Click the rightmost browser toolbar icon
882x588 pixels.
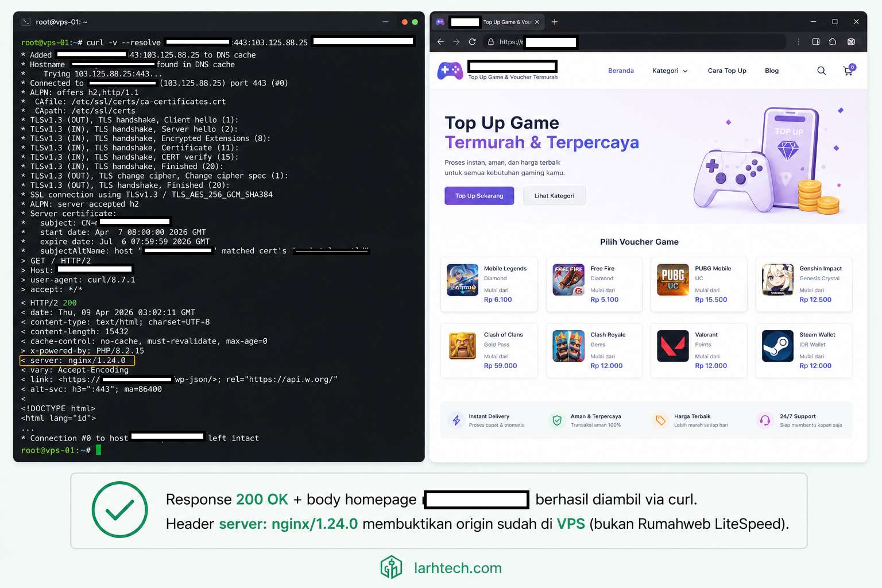[851, 42]
